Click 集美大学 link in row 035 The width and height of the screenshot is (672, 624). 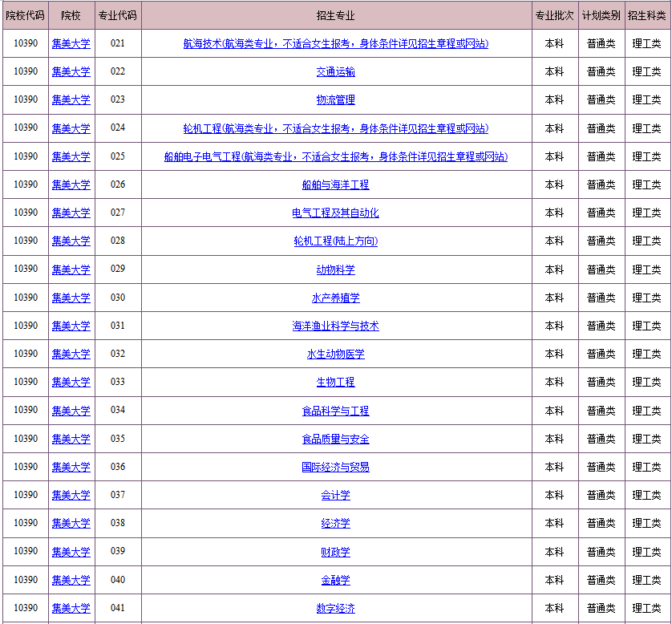point(71,439)
